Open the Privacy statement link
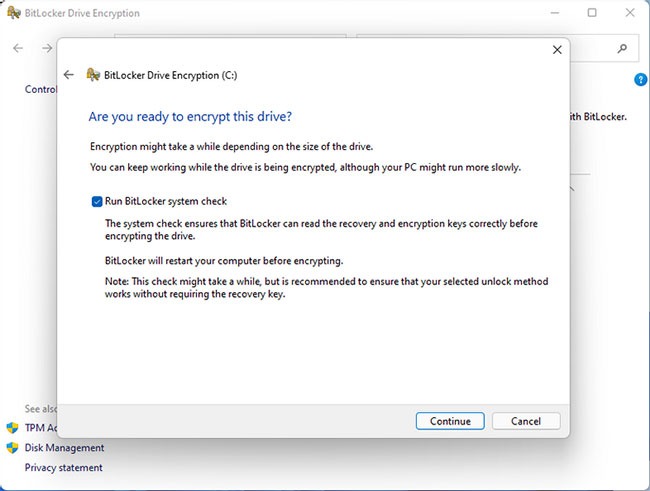Screen dimensions: 650x491 point(63,467)
